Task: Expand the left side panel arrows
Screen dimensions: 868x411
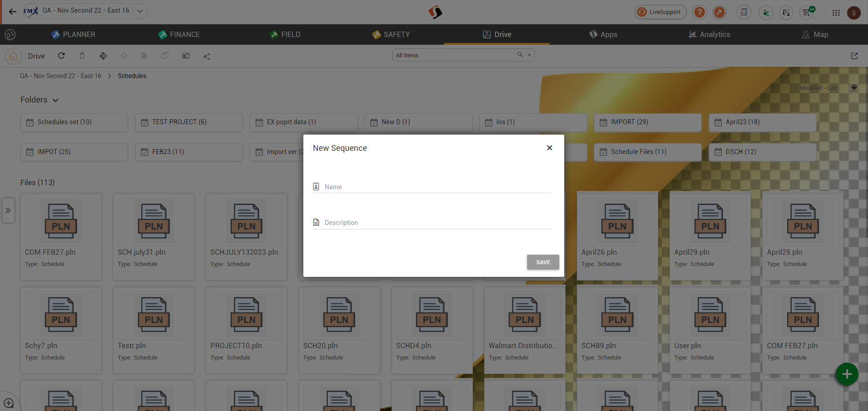Action: coord(8,210)
